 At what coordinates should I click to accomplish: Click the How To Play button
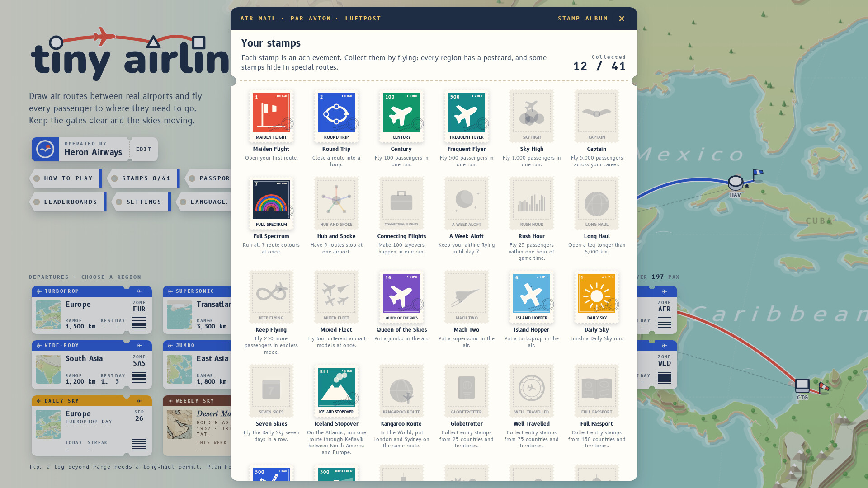pos(66,178)
